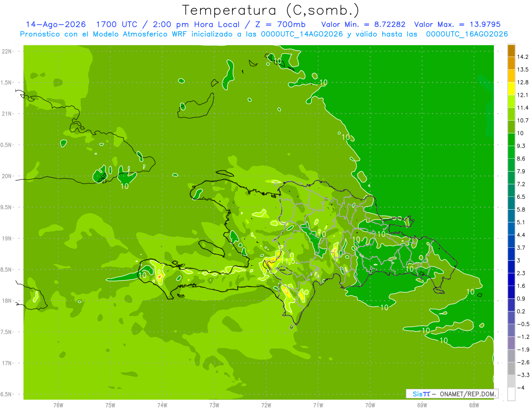Click the '18N' latitude label
The width and height of the screenshot is (532, 411).
[x=7, y=301]
